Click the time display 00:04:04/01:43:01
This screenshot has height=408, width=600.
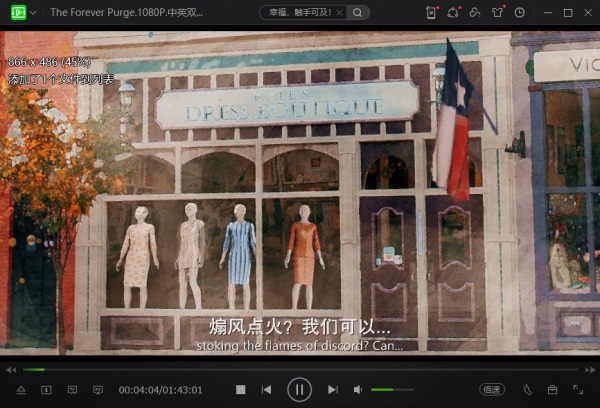click(160, 390)
